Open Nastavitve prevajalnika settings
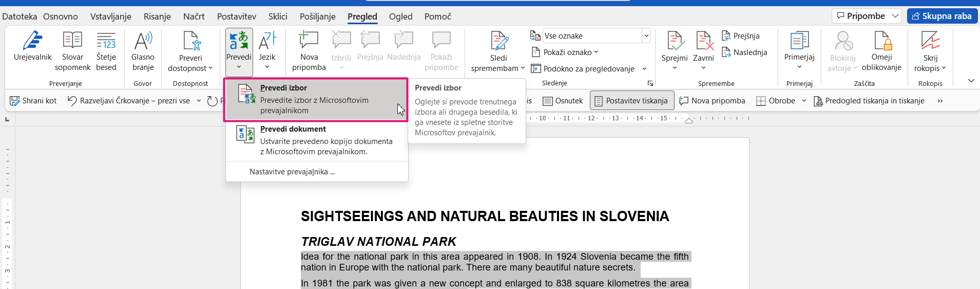 click(x=292, y=172)
